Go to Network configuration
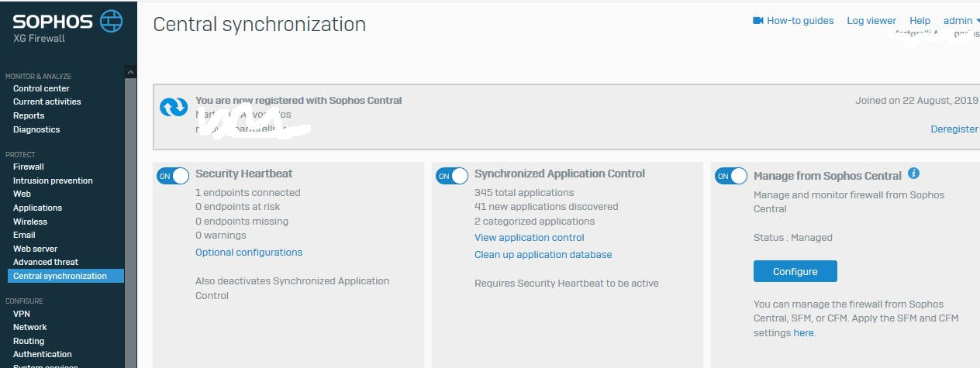This screenshot has width=980, height=368. 29,327
